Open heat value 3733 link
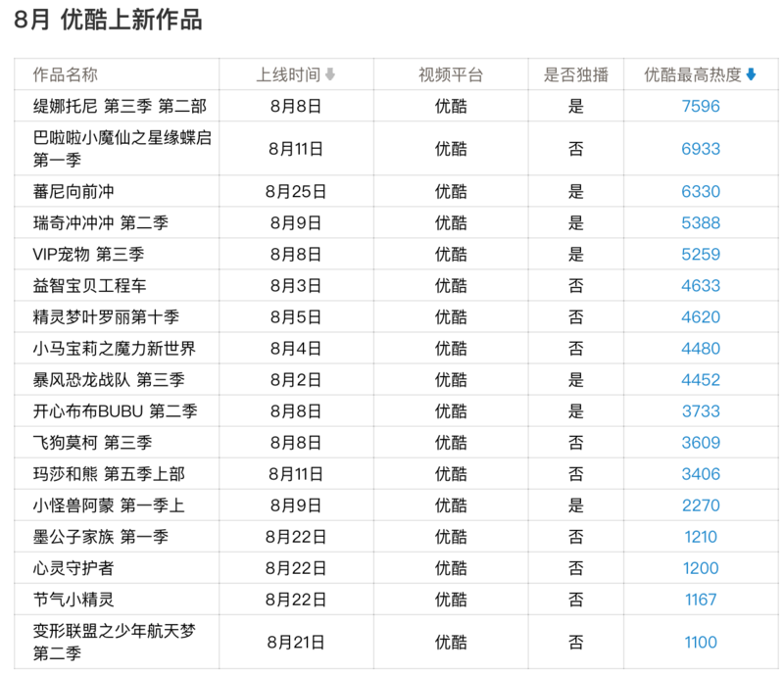This screenshot has width=784, height=673. tap(701, 411)
